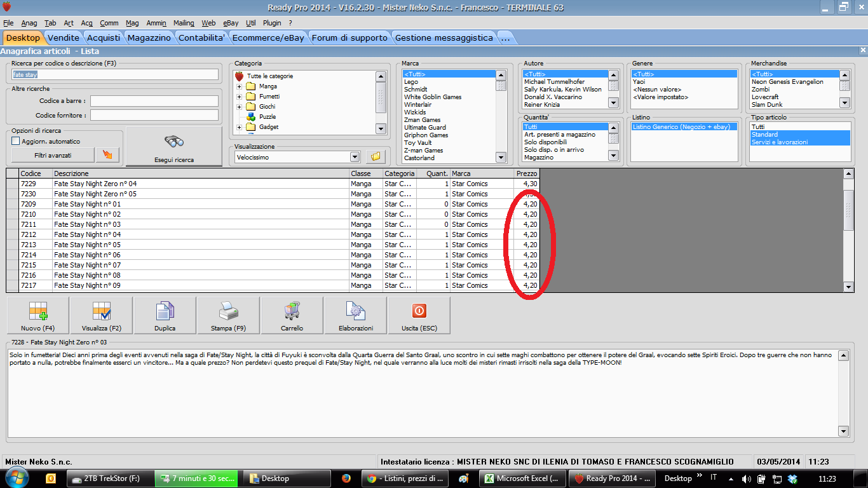This screenshot has height=488, width=868.
Task: Select 'Servizi e lavorazioni' in Tipo articolo
Action: pos(800,142)
